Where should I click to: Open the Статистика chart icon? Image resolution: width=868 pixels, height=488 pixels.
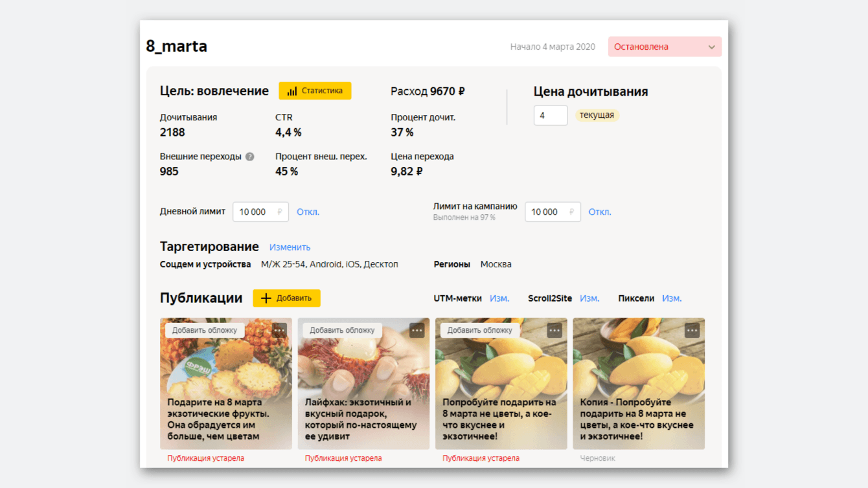[x=292, y=91]
